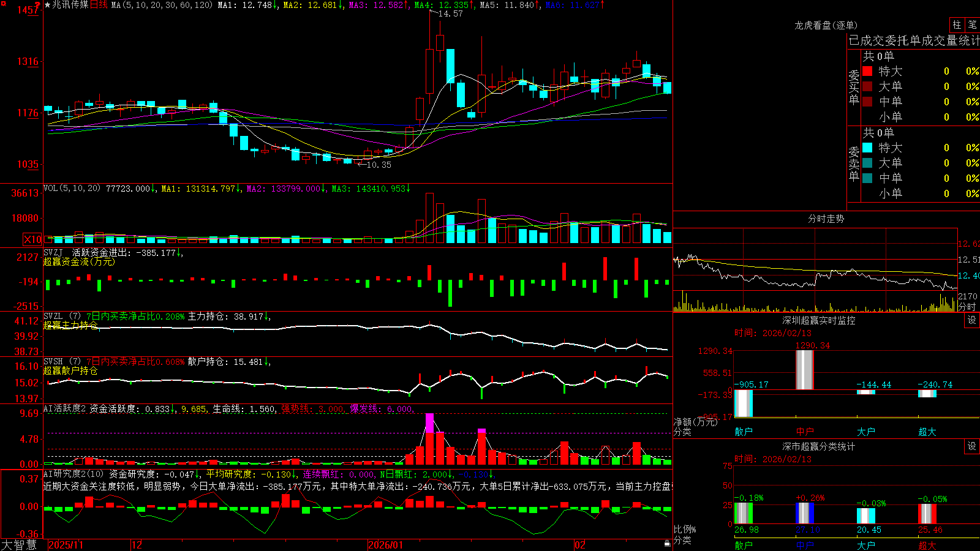980x551 pixels.
Task: Open 设 settings for 深市超赢分类统计
Action: (x=972, y=446)
